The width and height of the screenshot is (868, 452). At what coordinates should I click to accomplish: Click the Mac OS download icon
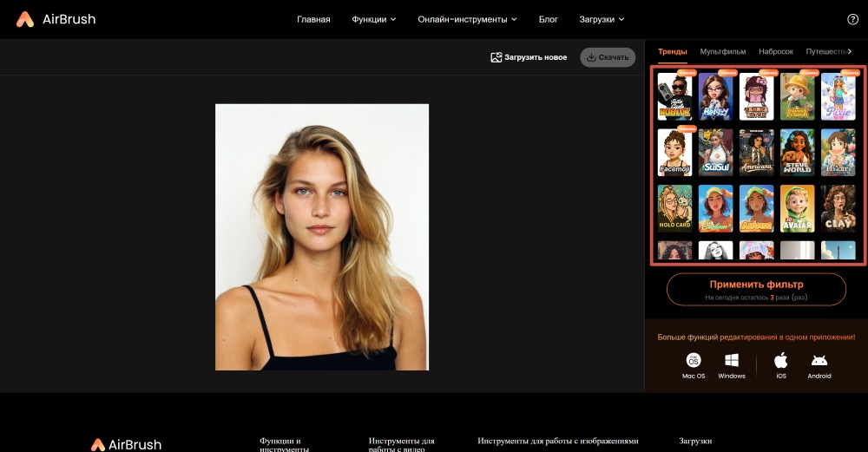coord(694,360)
